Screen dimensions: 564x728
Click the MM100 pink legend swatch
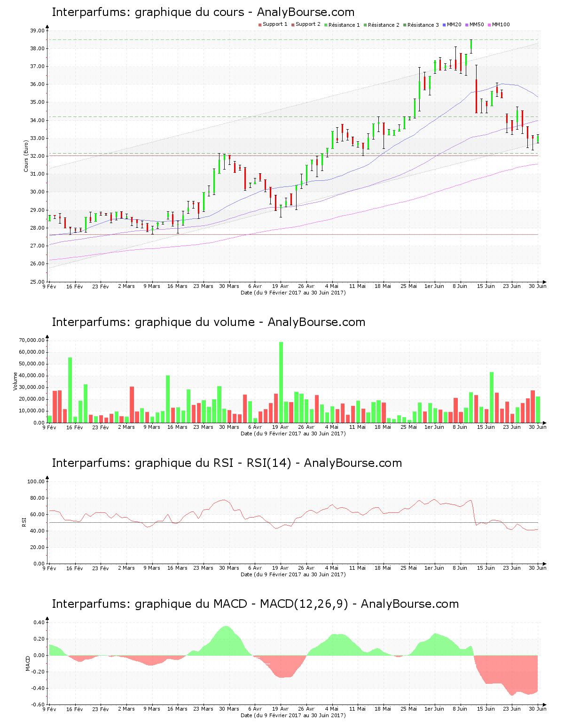pos(489,24)
